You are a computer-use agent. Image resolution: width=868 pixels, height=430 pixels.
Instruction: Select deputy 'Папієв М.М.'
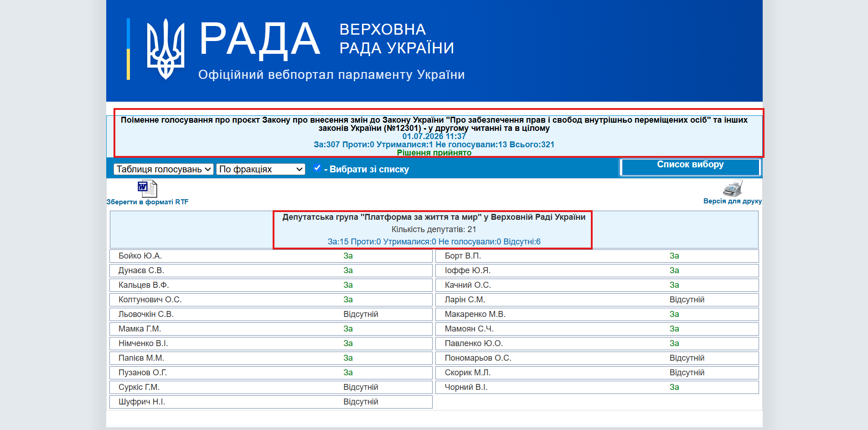141,358
